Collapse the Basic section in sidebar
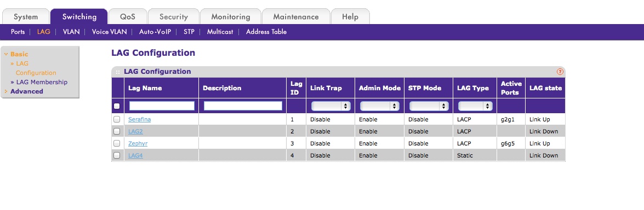Viewport: 644px width, 210px height. coord(5,54)
